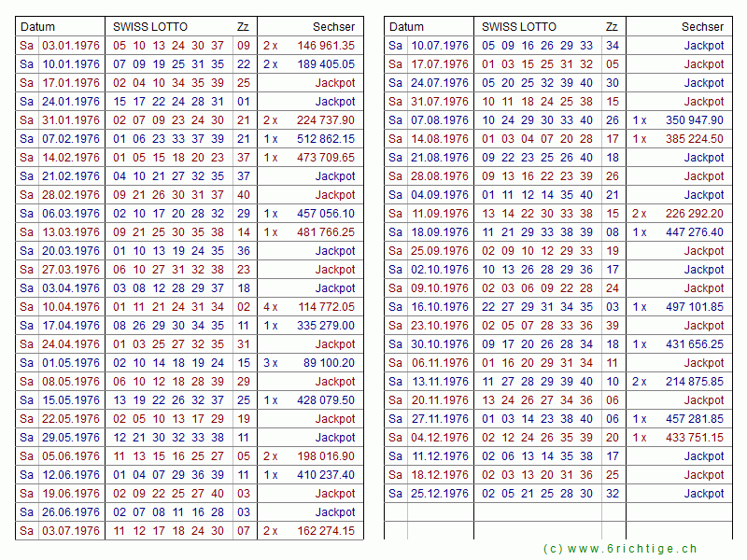The image size is (747, 560).
Task: Click the prize amount 214 875.85
Action: click(x=694, y=382)
